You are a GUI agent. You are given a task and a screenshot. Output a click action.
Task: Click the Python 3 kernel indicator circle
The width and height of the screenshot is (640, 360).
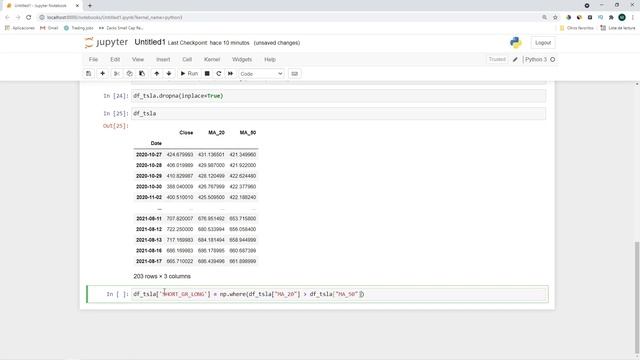553,60
